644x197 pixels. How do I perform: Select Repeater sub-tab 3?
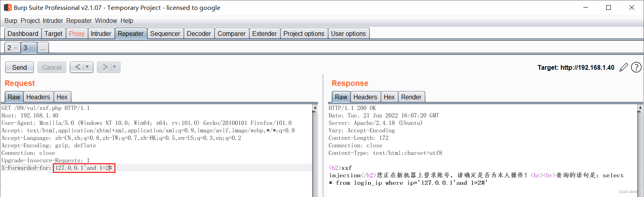[26, 48]
